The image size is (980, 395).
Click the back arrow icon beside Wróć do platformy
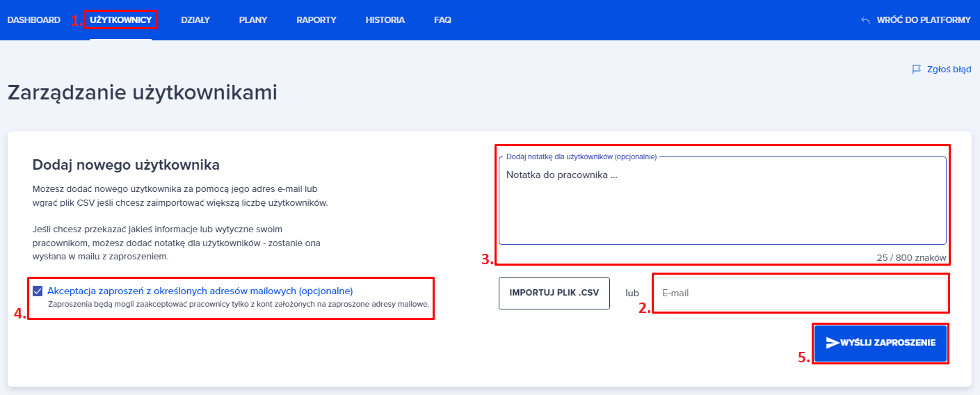(x=865, y=20)
